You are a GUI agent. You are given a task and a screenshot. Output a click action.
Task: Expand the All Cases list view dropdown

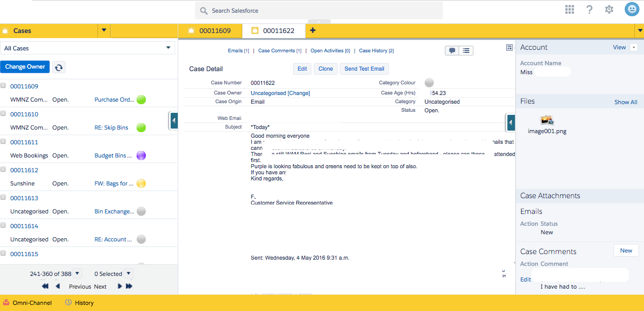[168, 48]
